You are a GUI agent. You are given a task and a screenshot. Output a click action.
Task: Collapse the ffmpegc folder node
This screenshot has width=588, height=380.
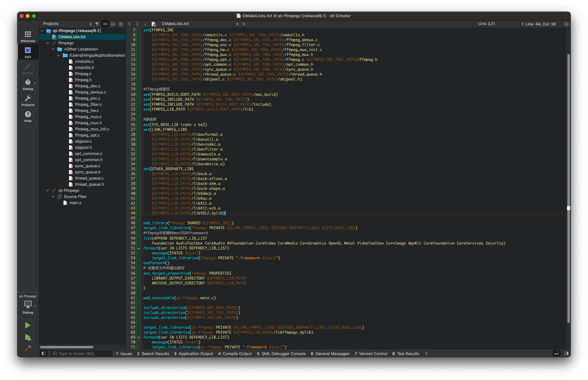tap(47, 43)
